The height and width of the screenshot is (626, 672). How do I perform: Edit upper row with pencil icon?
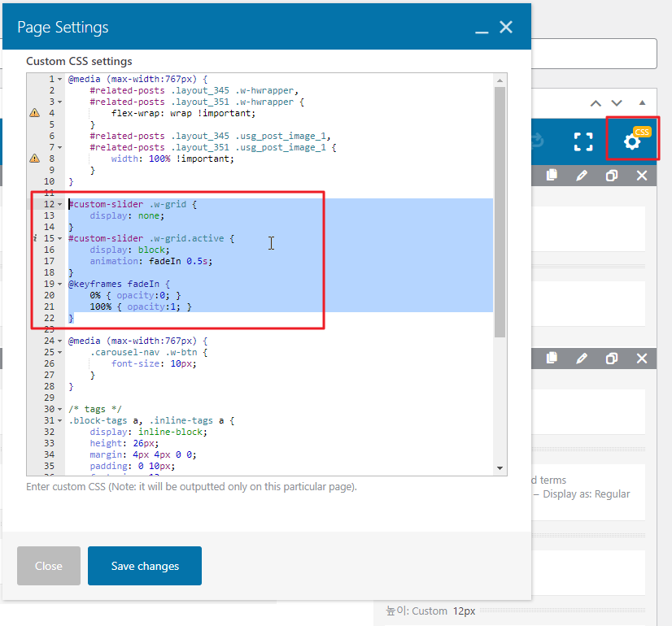pyautogui.click(x=582, y=176)
